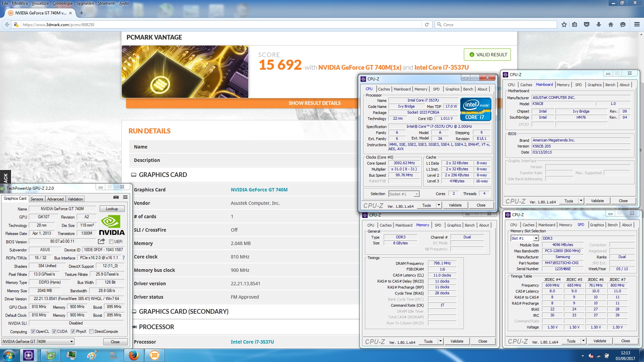The image size is (644, 362).
Task: Open the Firefox Hello chat icon
Action: pyautogui.click(x=623, y=24)
